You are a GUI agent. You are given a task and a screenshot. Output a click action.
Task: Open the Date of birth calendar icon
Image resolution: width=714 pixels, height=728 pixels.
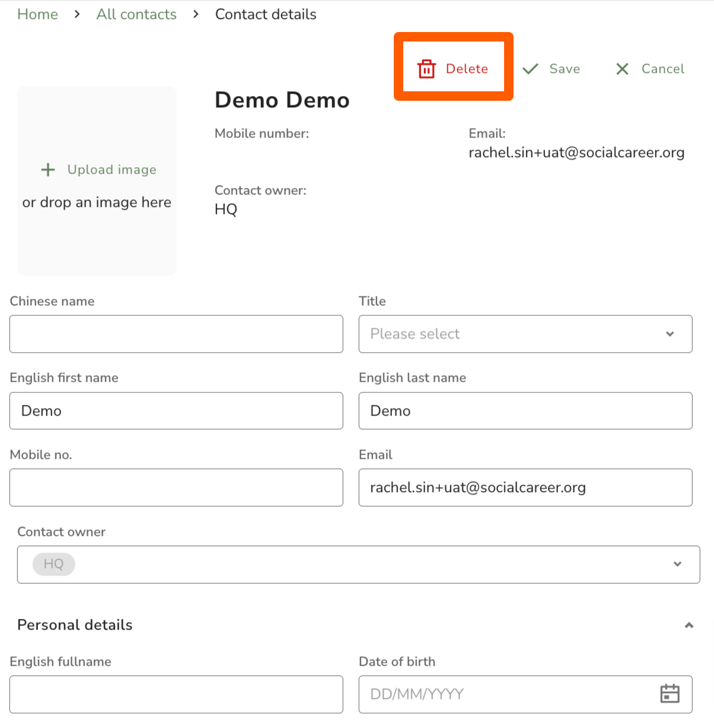point(670,694)
